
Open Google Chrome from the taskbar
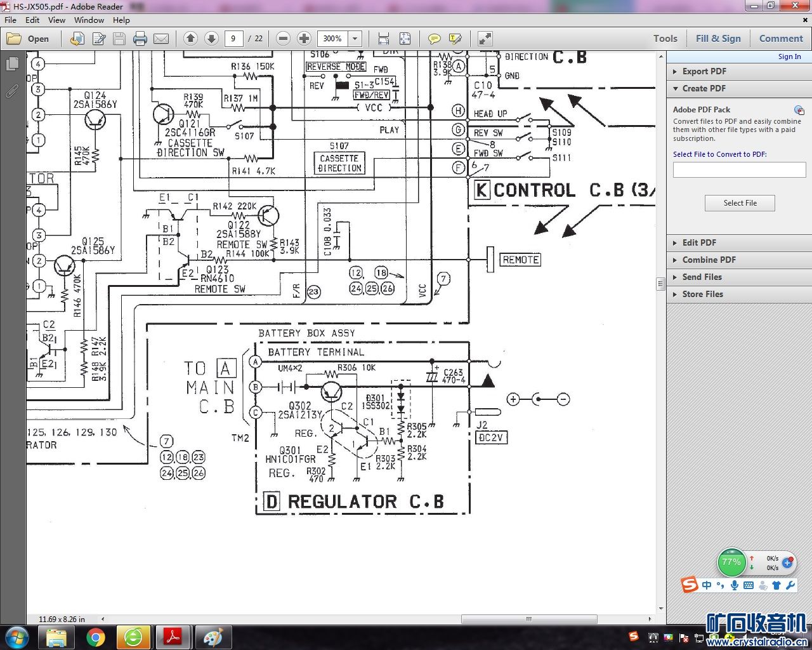pyautogui.click(x=96, y=637)
